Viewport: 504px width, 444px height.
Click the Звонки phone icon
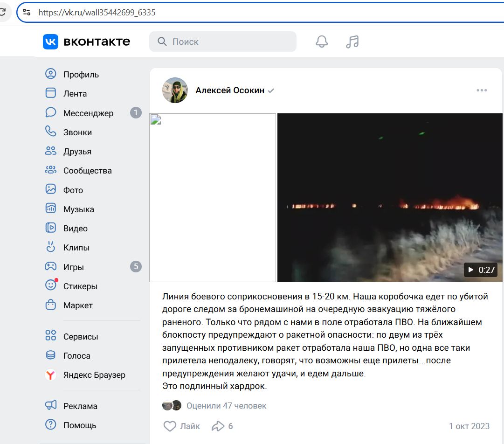pos(50,132)
